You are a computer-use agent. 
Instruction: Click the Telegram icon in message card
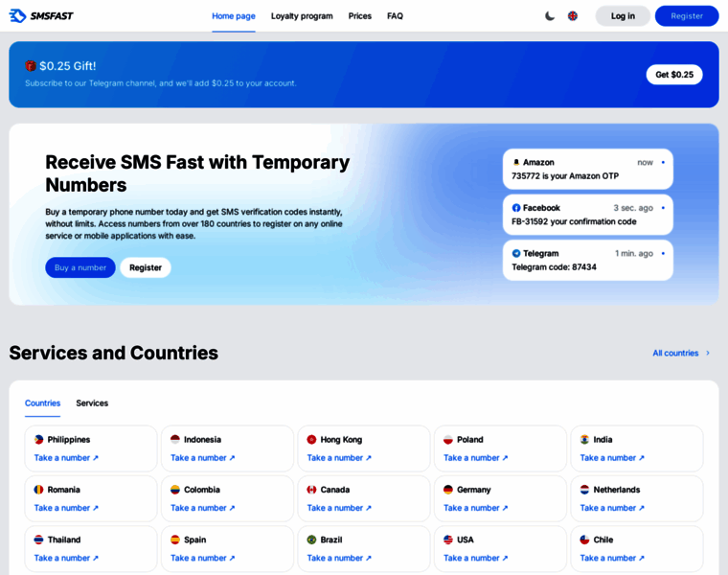pyautogui.click(x=516, y=254)
